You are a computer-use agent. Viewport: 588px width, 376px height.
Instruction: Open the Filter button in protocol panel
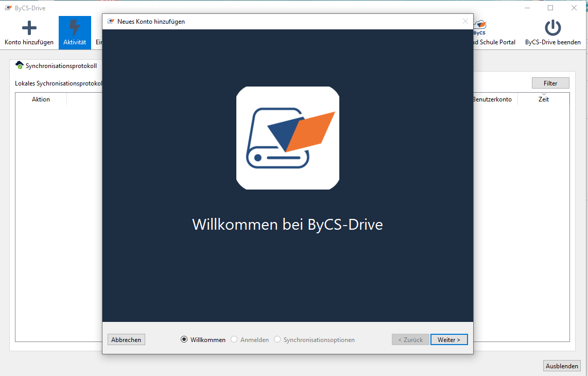pos(550,83)
